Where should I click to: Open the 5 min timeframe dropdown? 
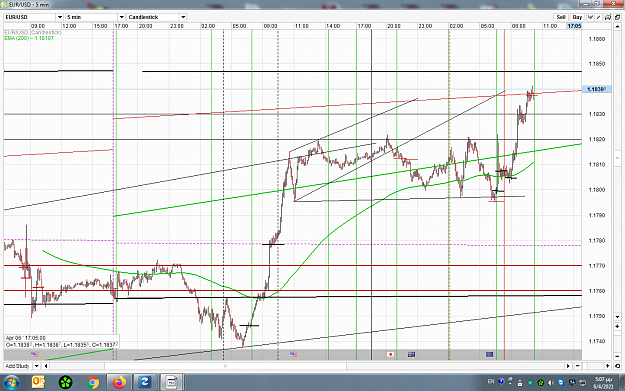pyautogui.click(x=121, y=17)
